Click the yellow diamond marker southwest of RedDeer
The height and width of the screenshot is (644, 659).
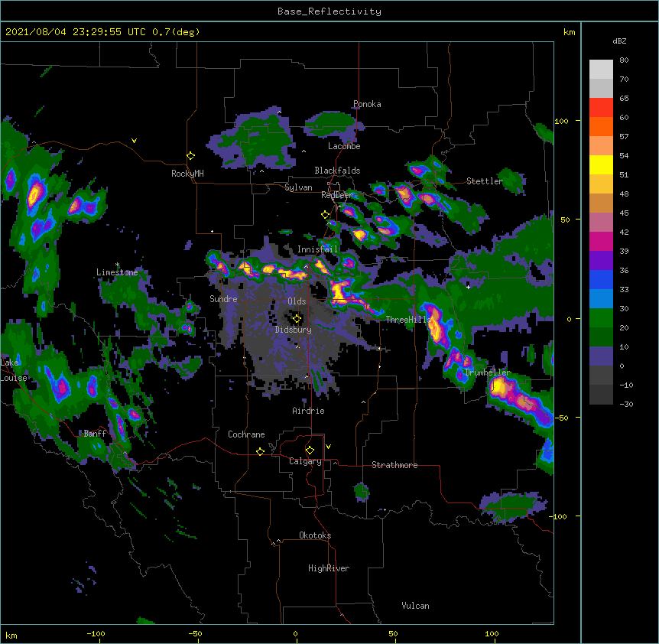coord(326,215)
